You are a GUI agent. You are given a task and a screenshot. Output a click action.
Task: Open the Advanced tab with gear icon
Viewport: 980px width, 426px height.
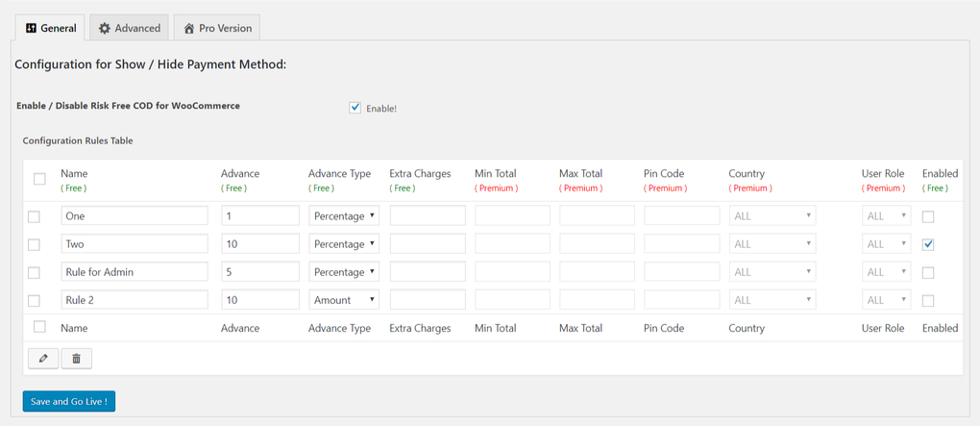point(130,28)
